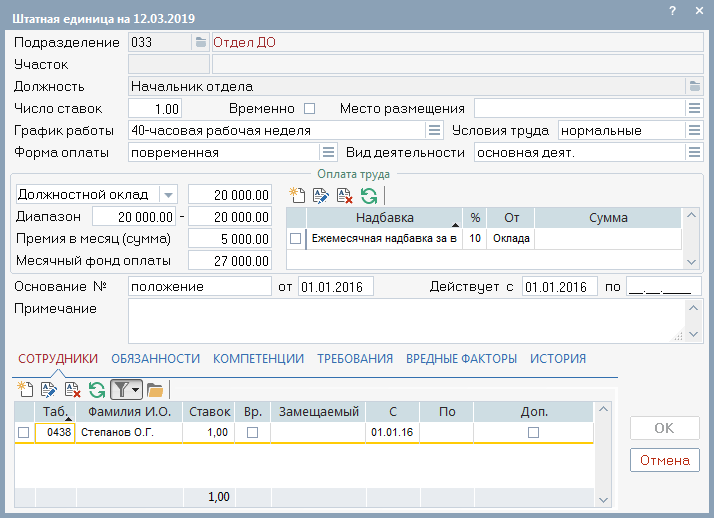Refresh the employees list
714x518 pixels.
[x=97, y=390]
